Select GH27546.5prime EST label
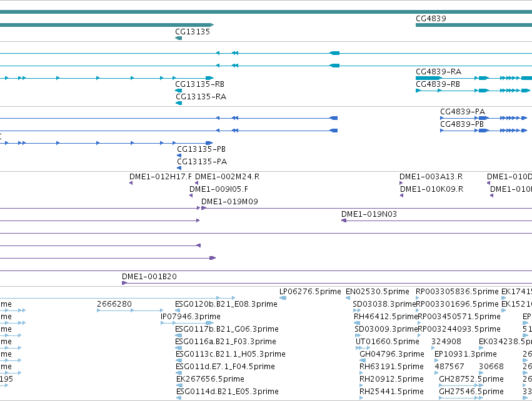 (x=471, y=392)
